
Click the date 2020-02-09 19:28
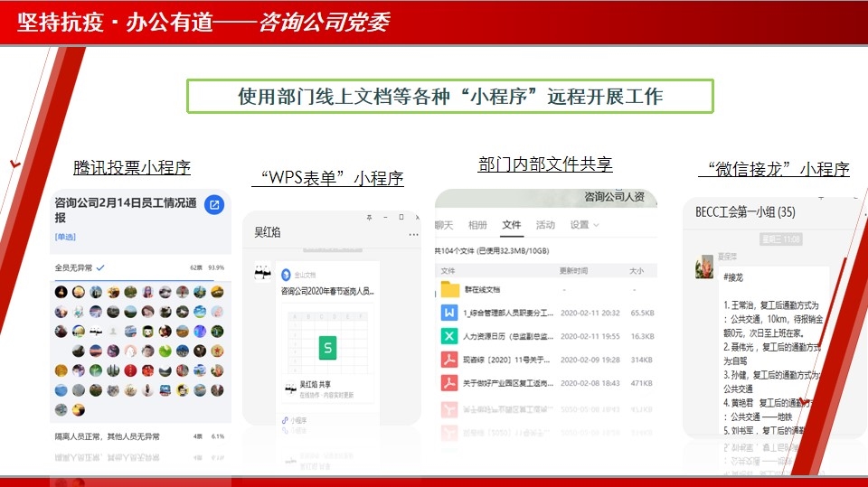pos(590,360)
